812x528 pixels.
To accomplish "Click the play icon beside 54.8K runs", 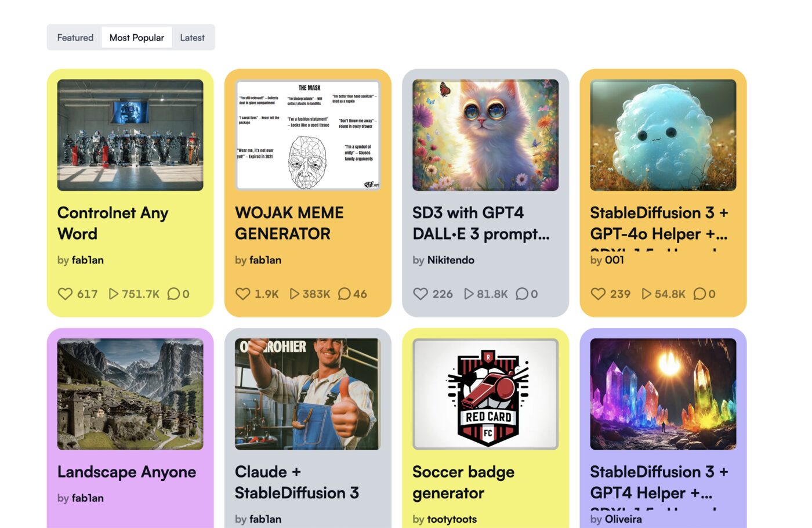I will click(646, 294).
